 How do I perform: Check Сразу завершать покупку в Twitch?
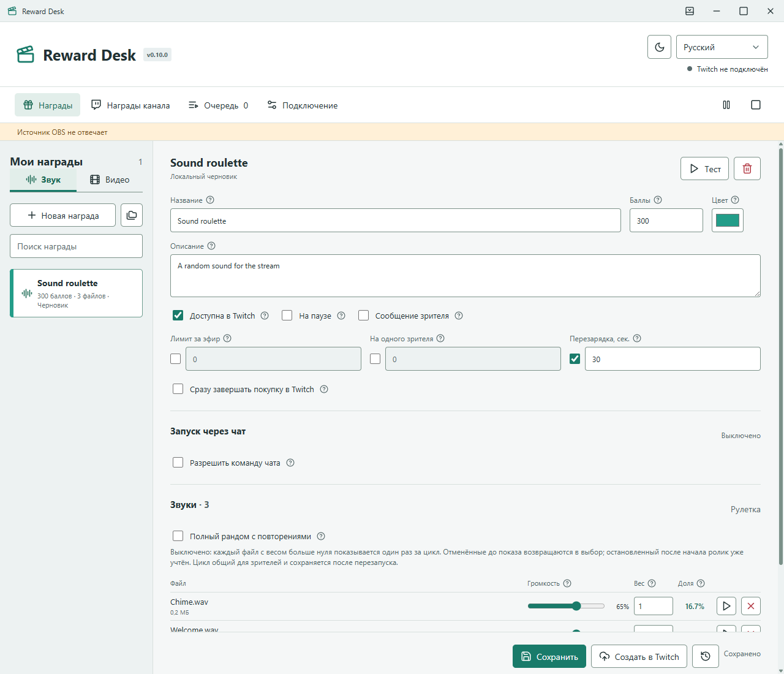[178, 389]
